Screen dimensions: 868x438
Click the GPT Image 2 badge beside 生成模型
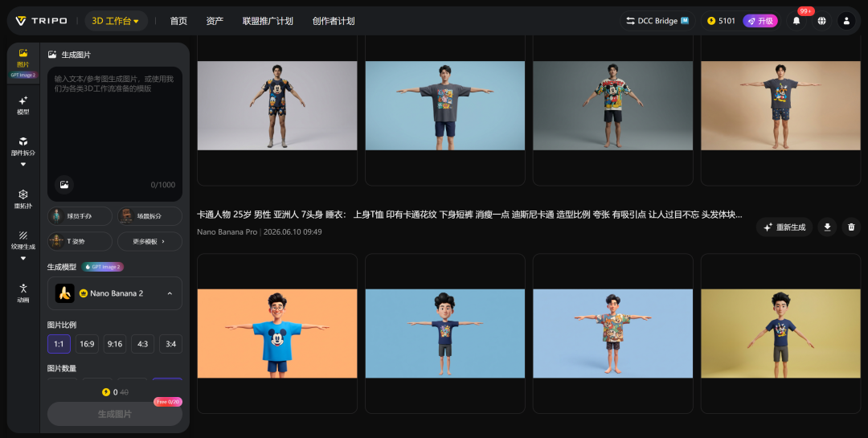pos(102,267)
